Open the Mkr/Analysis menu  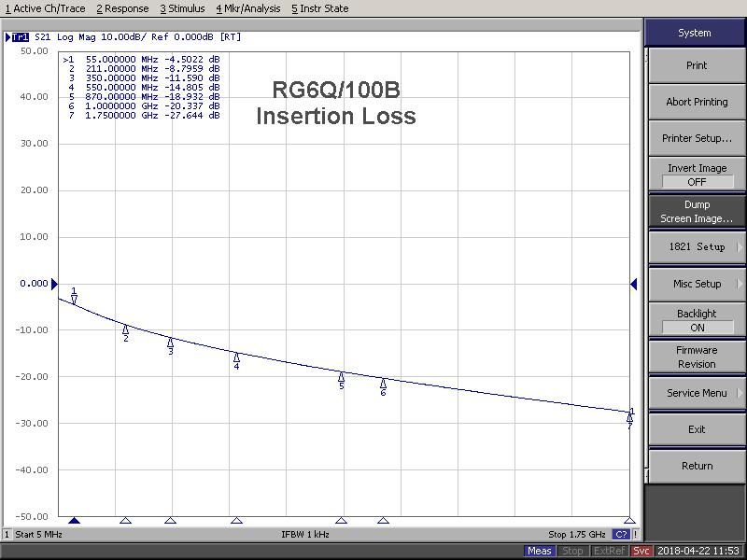[x=248, y=8]
